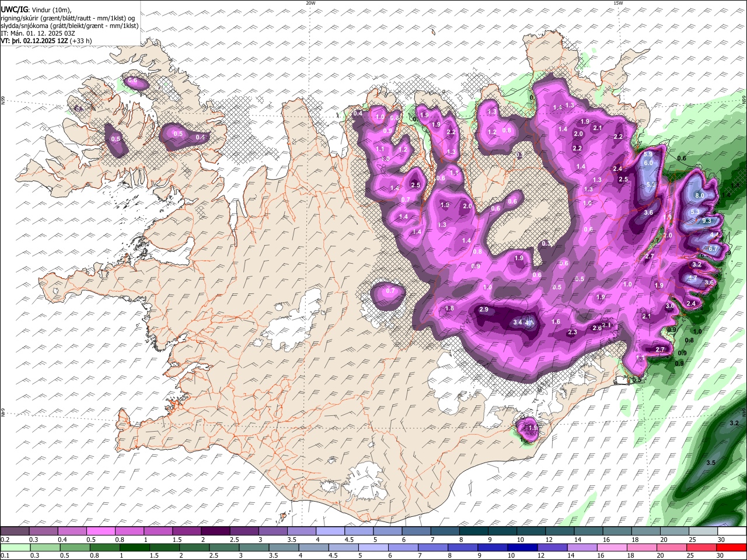747x560 pixels.
Task: Click the '12' label in the upper purple legend row
Action: (x=549, y=540)
